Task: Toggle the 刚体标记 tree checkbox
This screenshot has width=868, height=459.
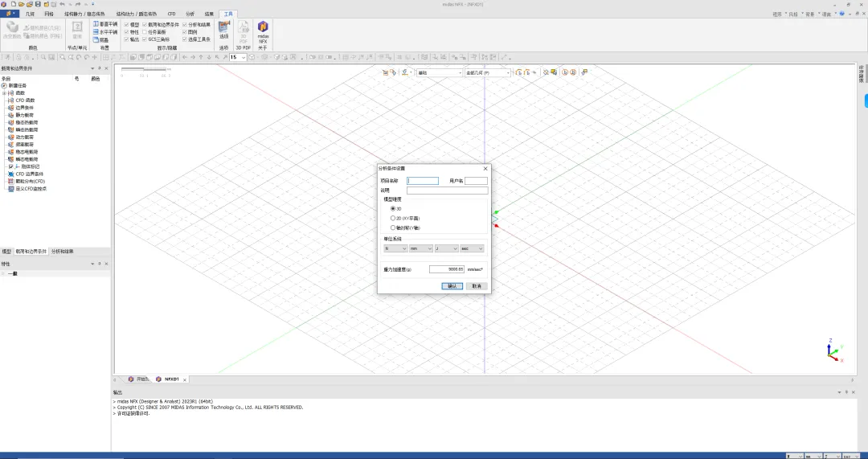Action: click(11, 166)
